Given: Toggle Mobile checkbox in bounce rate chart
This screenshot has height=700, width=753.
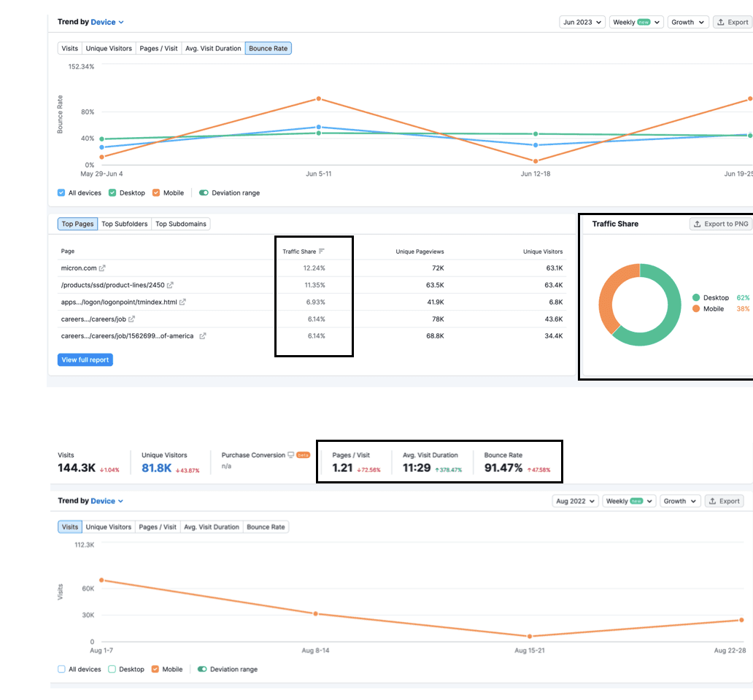Looking at the screenshot, I should (x=156, y=193).
